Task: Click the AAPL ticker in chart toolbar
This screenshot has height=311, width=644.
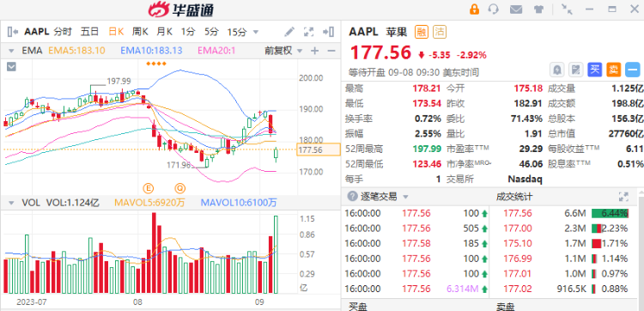Action: pos(37,32)
